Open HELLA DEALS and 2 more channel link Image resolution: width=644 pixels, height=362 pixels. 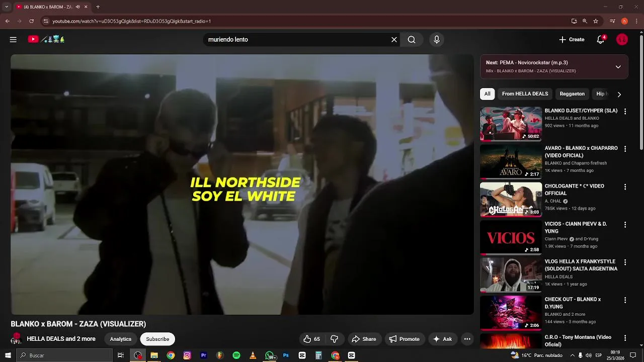[x=61, y=339]
